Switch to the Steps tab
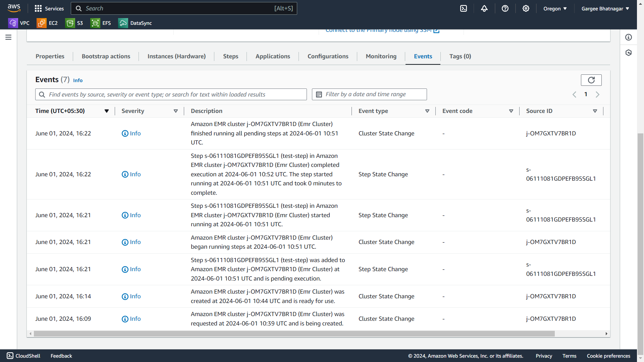Screen dimensions: 644x362 pos(230,56)
